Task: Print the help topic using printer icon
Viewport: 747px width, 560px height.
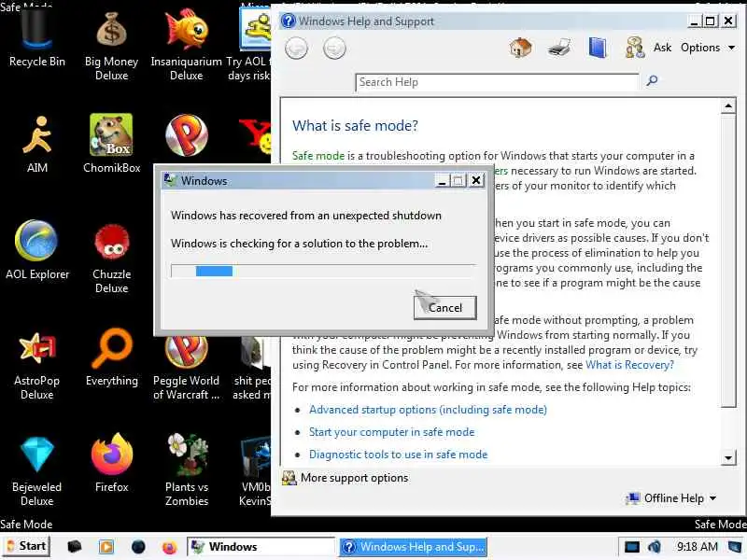Action: pyautogui.click(x=558, y=48)
